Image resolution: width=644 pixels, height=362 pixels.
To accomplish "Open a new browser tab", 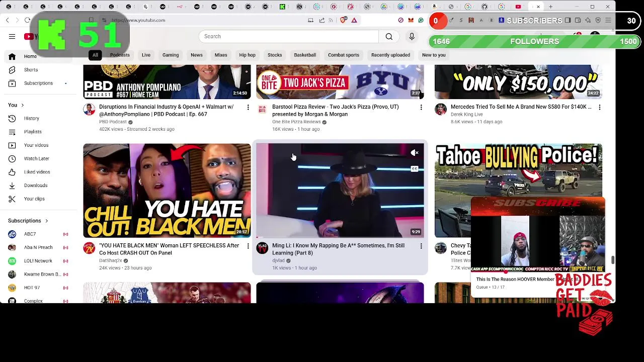I will tap(550, 7).
